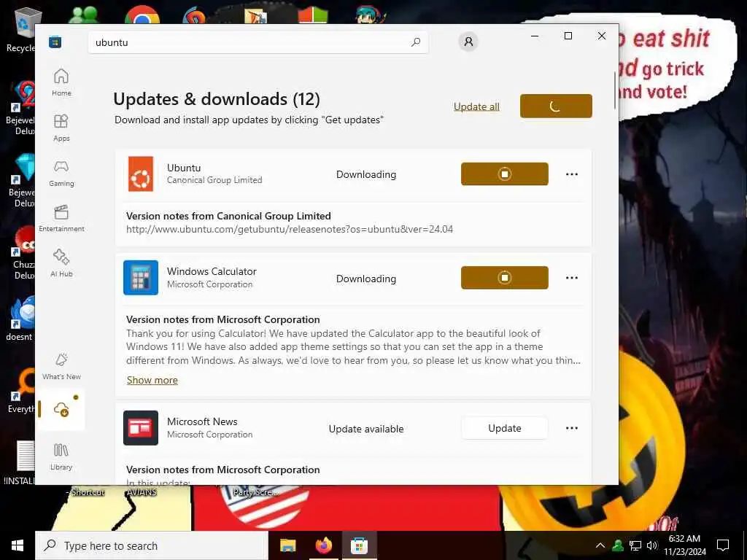Open more options for Microsoft News

click(572, 428)
